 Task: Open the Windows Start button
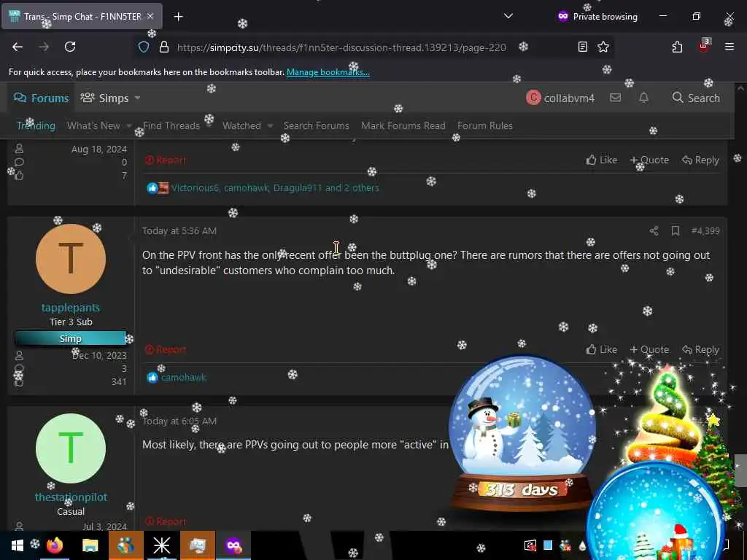[x=18, y=545]
